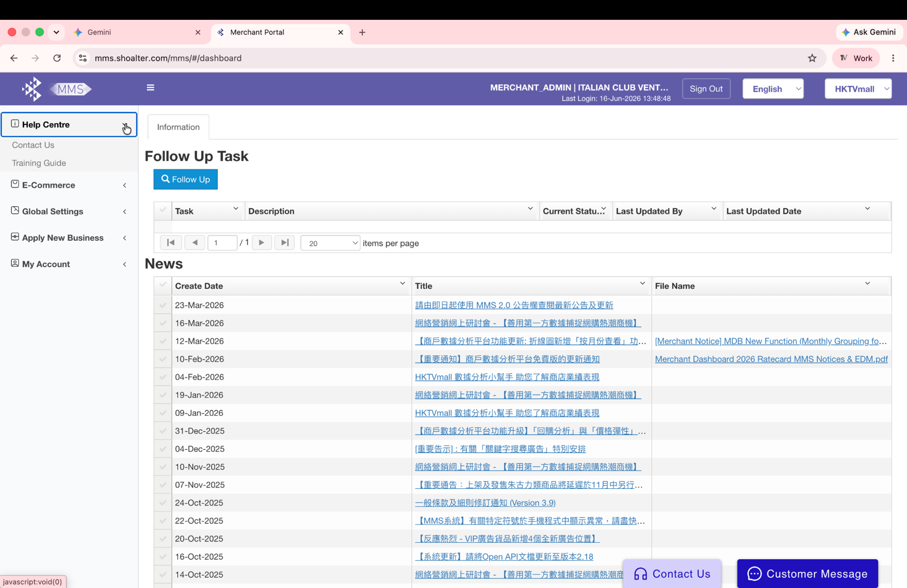
Task: Close the Gemini tab
Action: coord(198,32)
